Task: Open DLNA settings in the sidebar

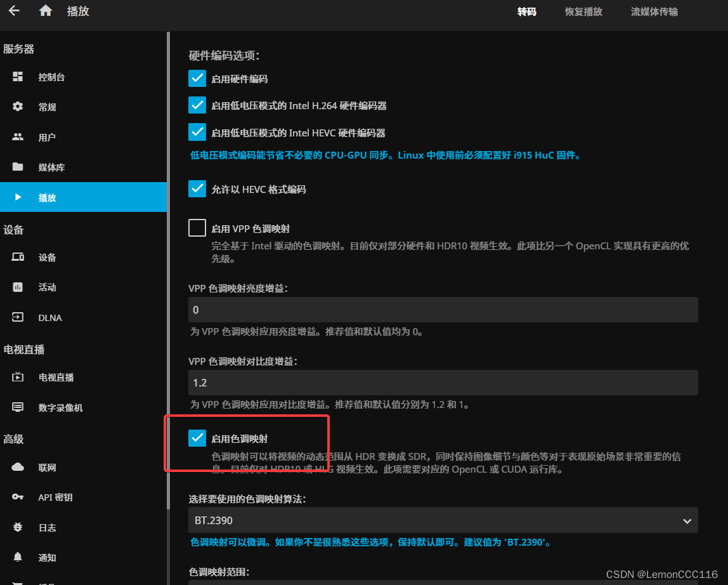Action: (x=84, y=317)
